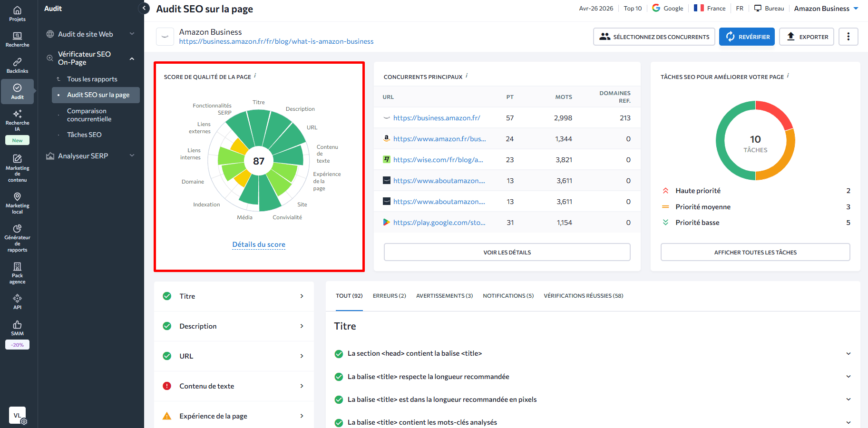The image size is (868, 428).
Task: Open Marketing local sidebar icon
Action: [x=17, y=203]
